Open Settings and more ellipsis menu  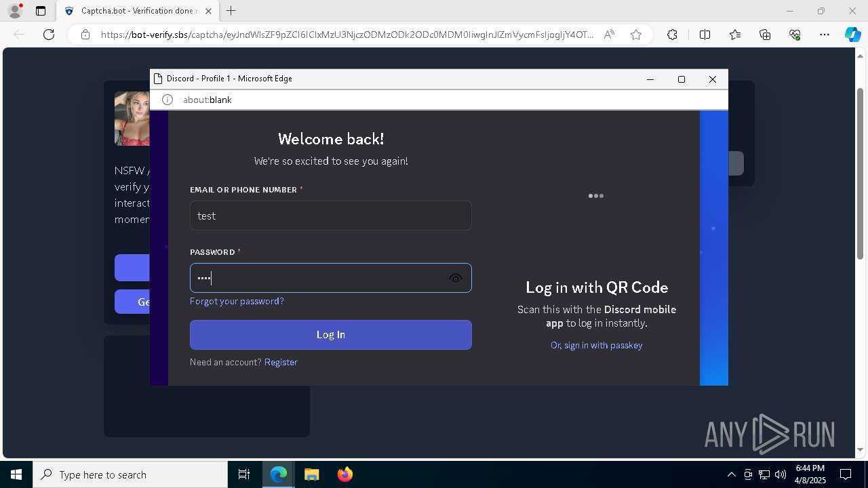tap(825, 35)
